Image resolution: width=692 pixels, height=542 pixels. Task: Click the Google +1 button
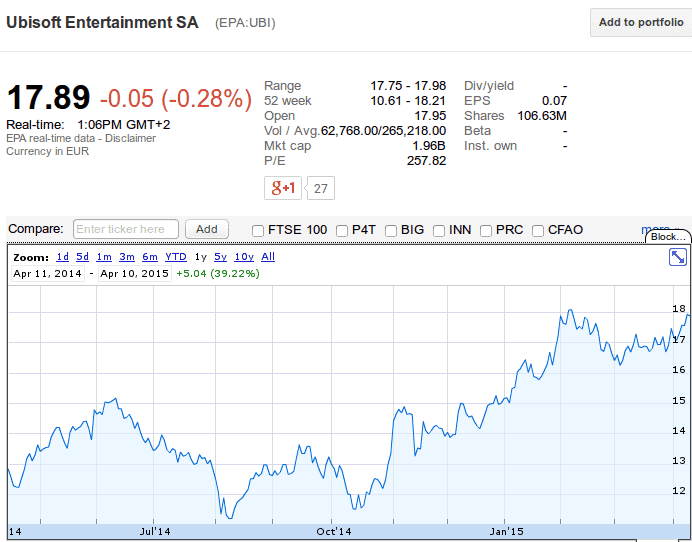pos(282,188)
